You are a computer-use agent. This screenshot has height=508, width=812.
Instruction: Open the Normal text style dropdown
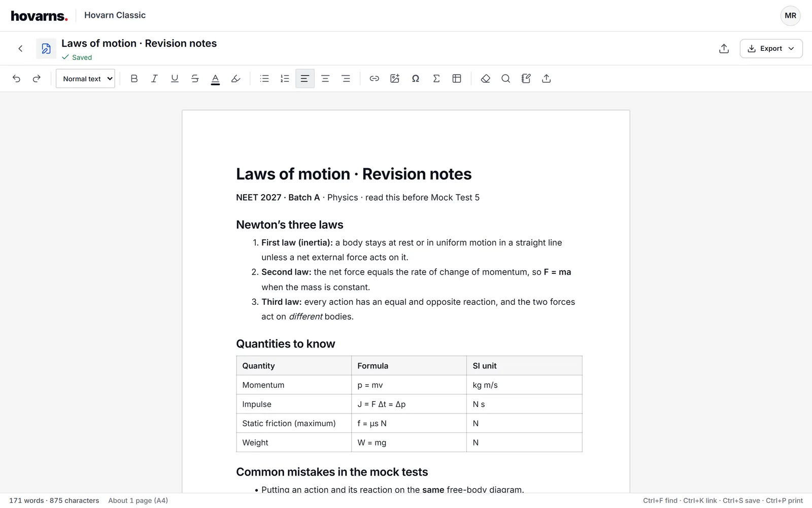coord(85,79)
